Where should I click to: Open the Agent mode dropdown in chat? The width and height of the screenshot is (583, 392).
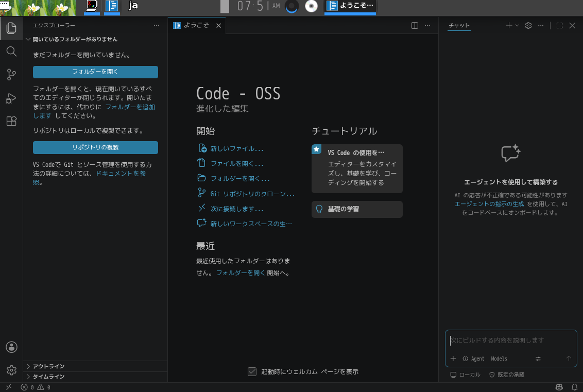click(x=473, y=359)
